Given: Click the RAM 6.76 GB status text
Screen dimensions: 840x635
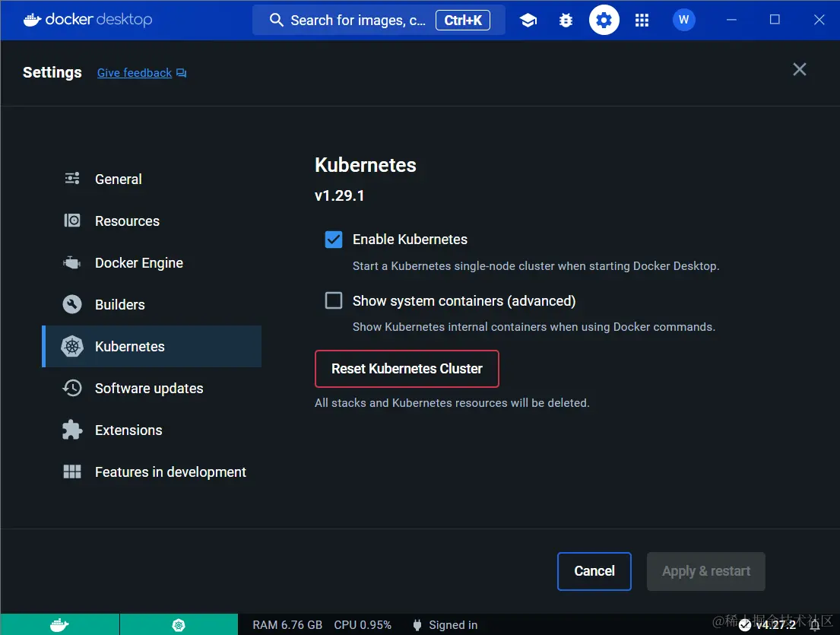Looking at the screenshot, I should pyautogui.click(x=287, y=625).
